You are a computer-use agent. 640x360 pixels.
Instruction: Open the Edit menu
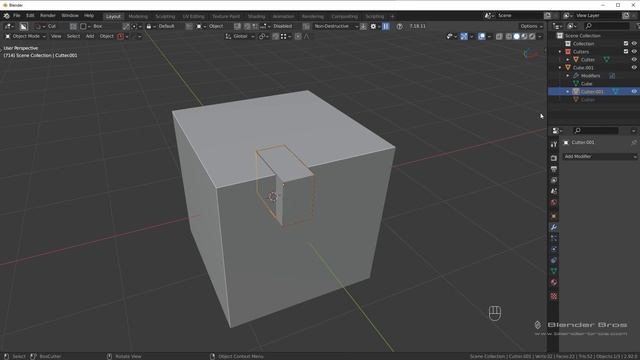30,16
